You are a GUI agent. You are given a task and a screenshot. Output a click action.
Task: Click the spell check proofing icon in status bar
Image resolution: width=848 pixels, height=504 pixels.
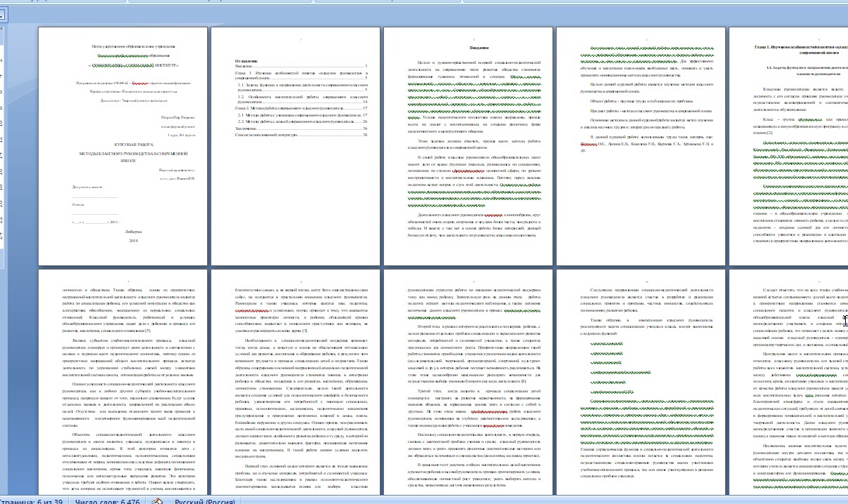click(157, 500)
